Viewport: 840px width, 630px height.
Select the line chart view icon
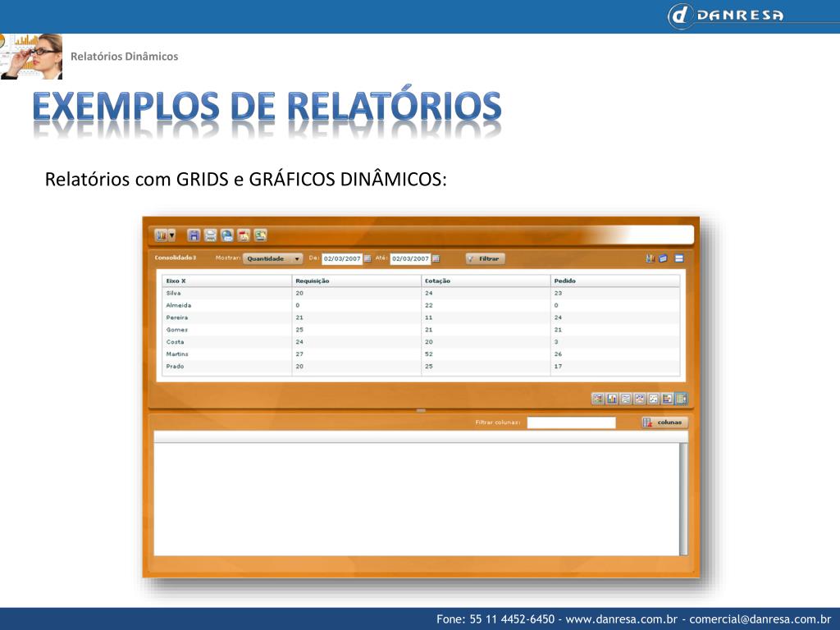coord(626,399)
